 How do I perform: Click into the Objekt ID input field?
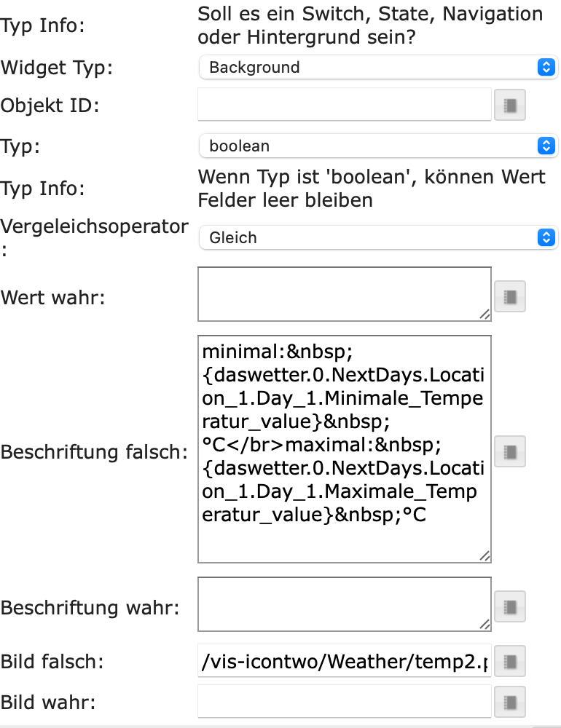344,106
